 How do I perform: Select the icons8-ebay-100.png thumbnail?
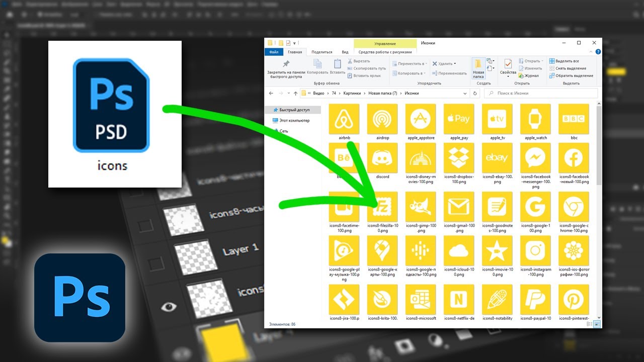497,158
